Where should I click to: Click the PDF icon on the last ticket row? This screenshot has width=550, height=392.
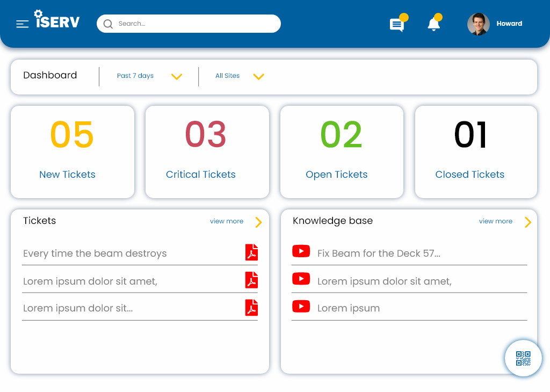[x=251, y=308]
